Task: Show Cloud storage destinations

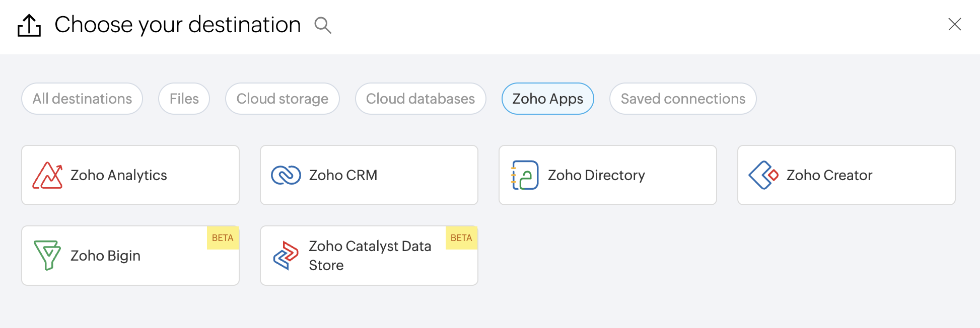Action: tap(282, 99)
